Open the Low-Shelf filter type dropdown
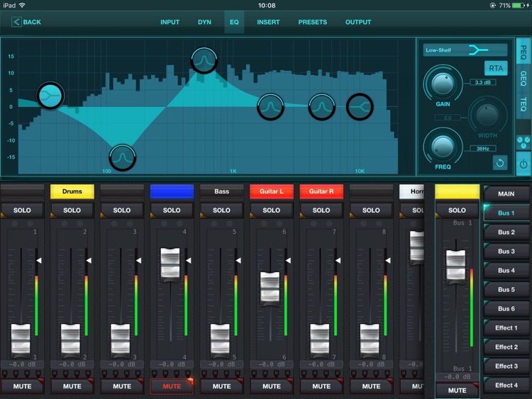The width and height of the screenshot is (532, 399). (465, 50)
